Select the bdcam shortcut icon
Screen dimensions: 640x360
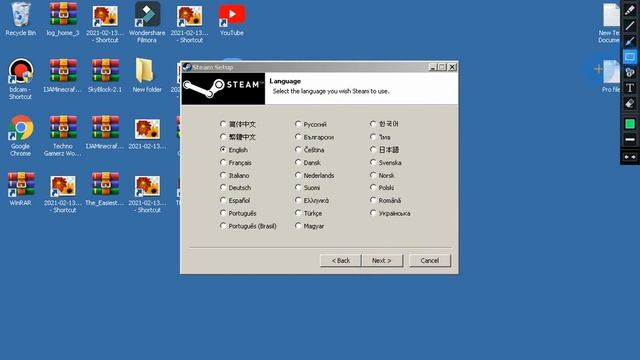click(20, 79)
